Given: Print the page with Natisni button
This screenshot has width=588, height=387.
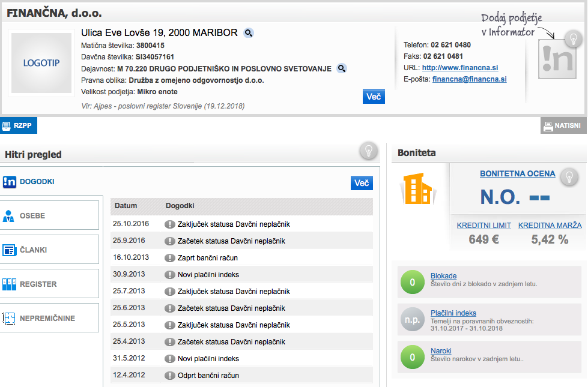Looking at the screenshot, I should [563, 125].
